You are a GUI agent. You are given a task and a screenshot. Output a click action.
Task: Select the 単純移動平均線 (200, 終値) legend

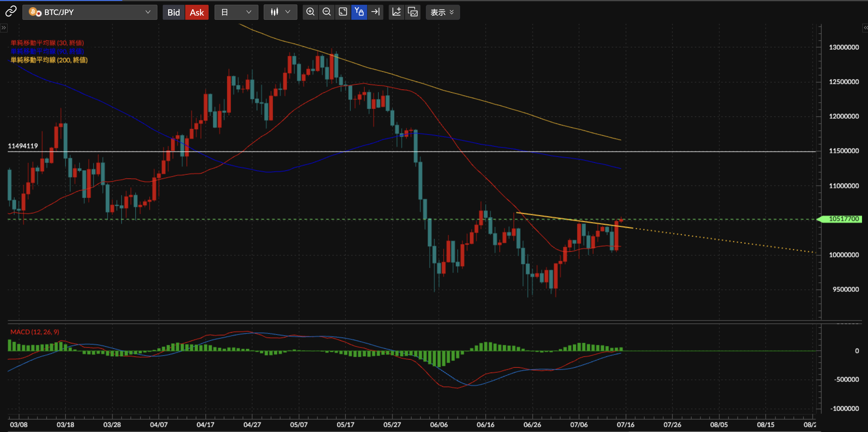point(49,60)
